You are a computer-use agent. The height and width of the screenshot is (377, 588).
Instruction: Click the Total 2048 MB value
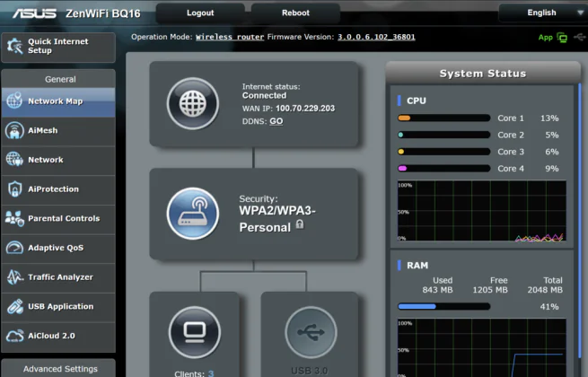coord(545,290)
